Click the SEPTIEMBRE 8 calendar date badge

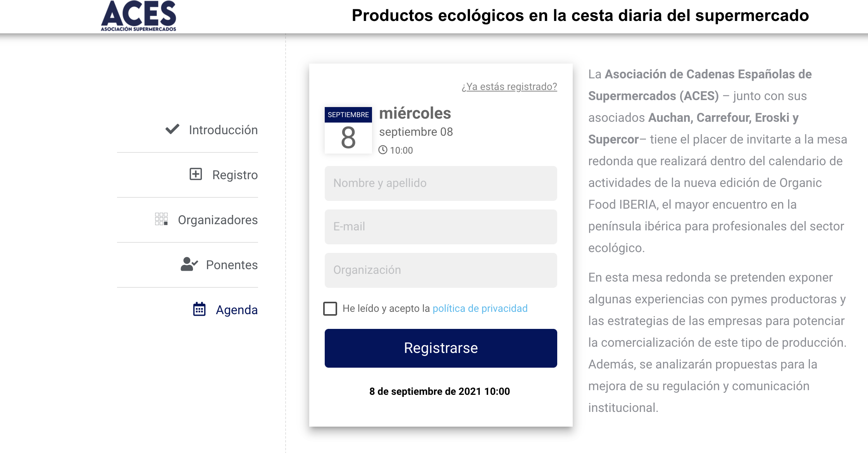(x=348, y=130)
